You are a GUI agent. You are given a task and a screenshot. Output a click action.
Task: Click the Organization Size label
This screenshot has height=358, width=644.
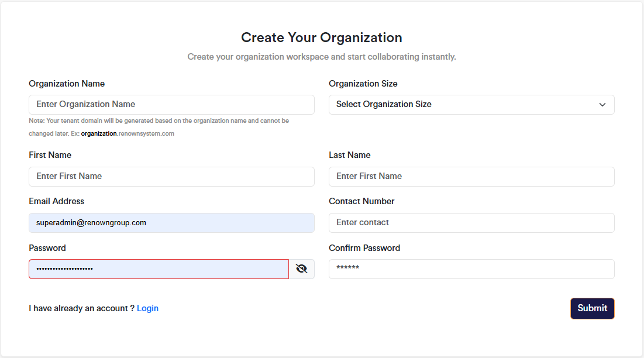click(363, 84)
